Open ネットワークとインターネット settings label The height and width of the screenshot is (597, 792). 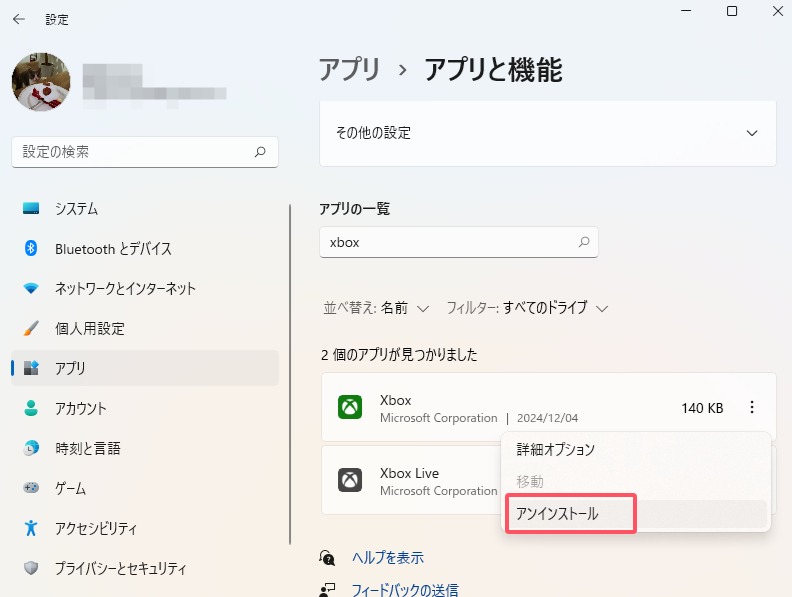125,288
